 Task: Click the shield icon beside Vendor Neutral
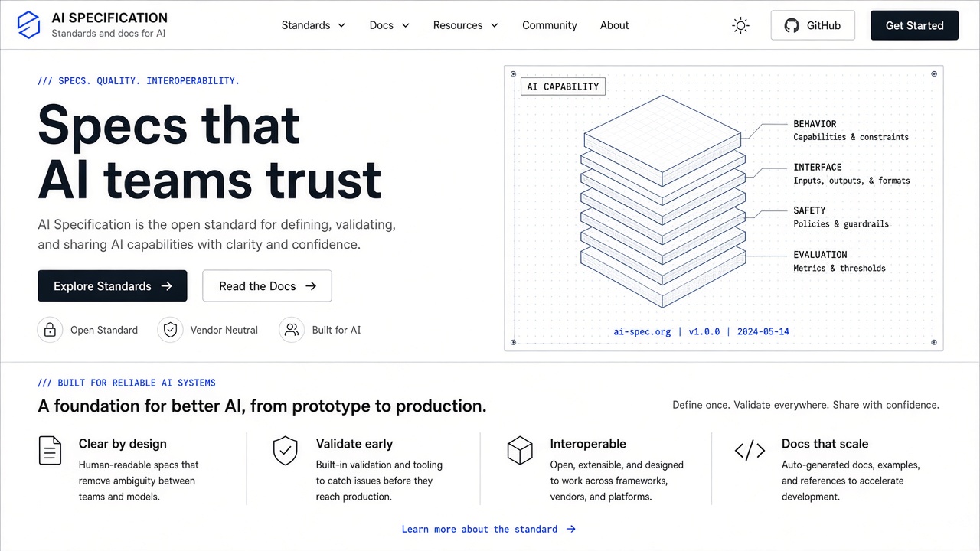[x=170, y=330]
